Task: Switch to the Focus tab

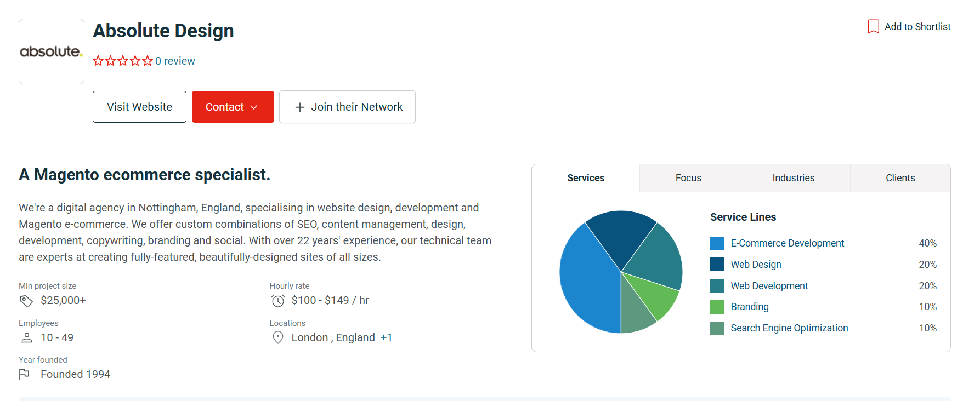Action: coord(688,178)
